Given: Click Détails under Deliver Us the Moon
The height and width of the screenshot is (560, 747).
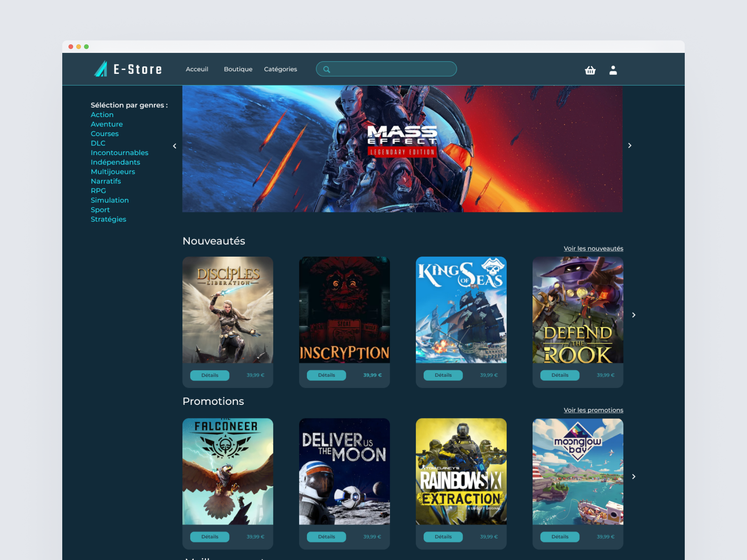Looking at the screenshot, I should tap(326, 537).
